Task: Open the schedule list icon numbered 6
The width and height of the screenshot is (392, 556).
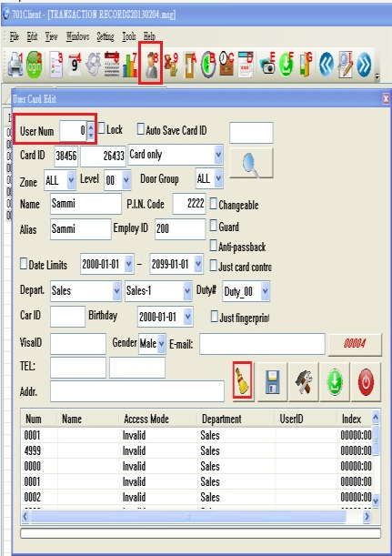Action: [112, 65]
